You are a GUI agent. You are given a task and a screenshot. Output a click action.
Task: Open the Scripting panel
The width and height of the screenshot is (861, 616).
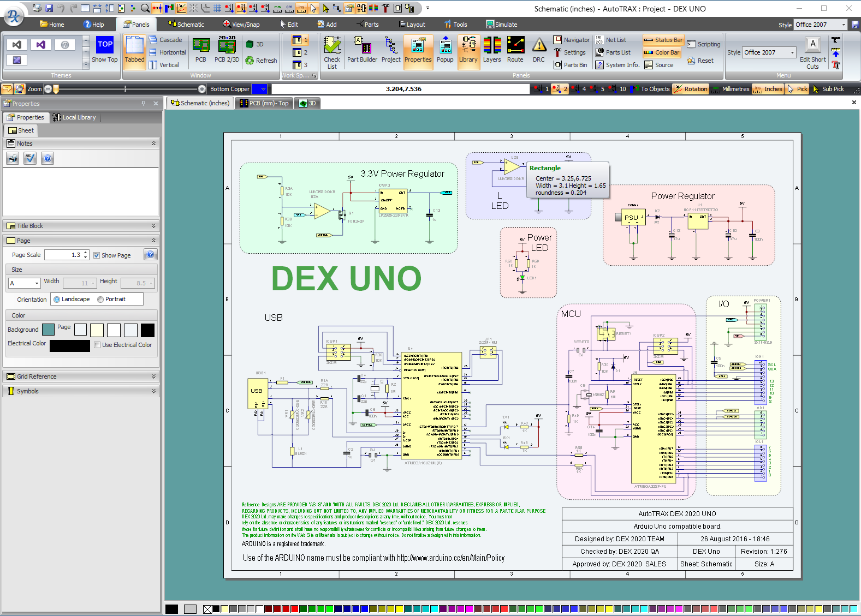point(704,44)
